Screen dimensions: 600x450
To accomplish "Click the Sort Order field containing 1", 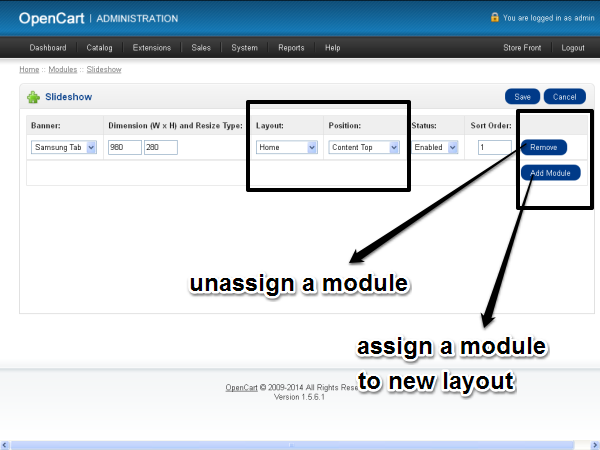I will [x=494, y=147].
